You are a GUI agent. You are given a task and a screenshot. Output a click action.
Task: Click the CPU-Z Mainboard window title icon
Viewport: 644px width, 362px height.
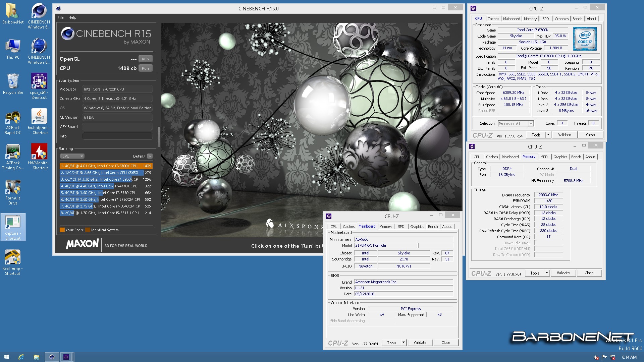pyautogui.click(x=329, y=216)
